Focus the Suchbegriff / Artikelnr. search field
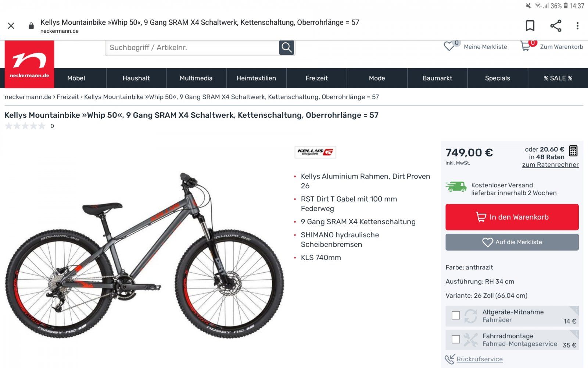This screenshot has height=368, width=588. (x=192, y=47)
